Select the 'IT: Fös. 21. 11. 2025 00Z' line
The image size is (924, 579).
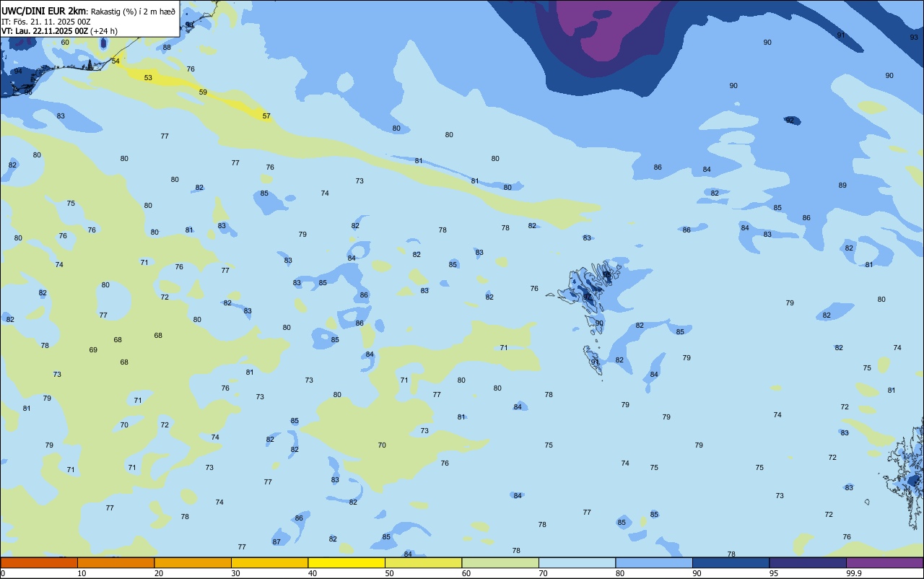point(45,22)
